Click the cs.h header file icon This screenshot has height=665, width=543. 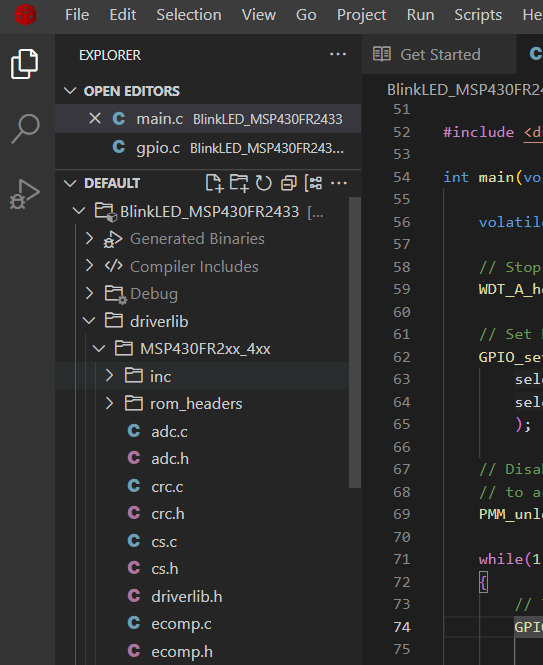click(134, 568)
